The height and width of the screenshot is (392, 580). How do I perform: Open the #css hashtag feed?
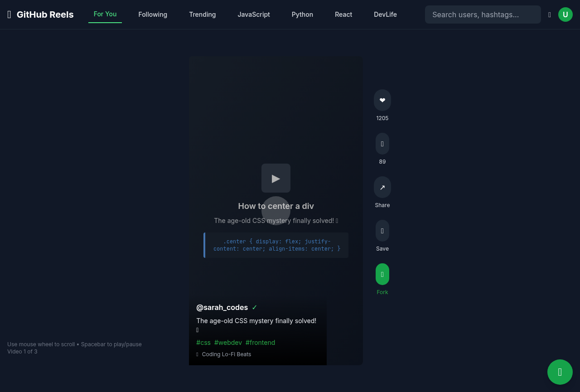(203, 343)
